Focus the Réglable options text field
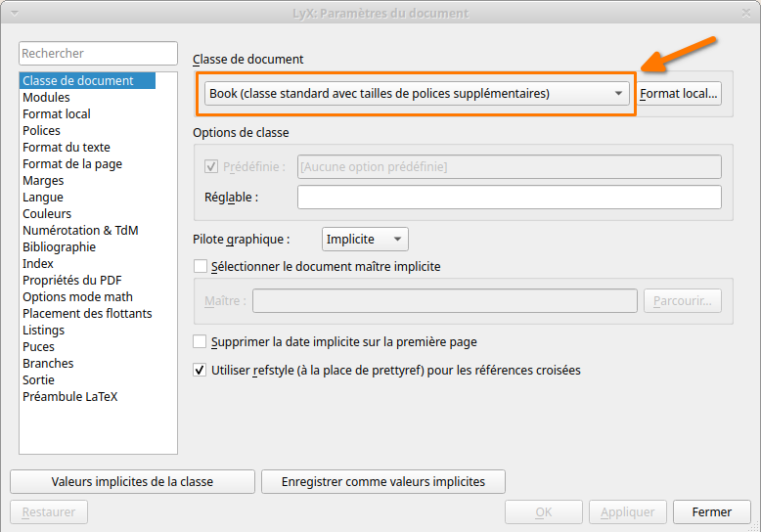This screenshot has height=532, width=761. point(509,198)
